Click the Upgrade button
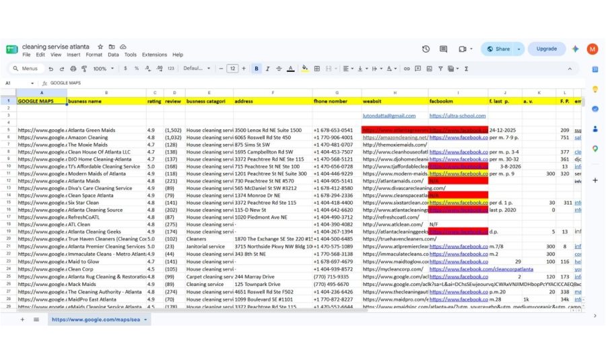Image resolution: width=606 pixels, height=364 pixels. [547, 49]
